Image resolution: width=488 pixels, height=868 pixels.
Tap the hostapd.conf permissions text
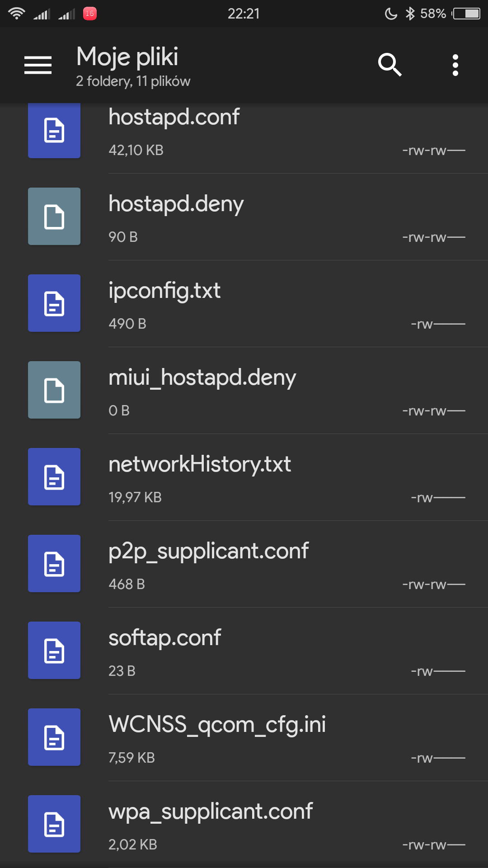(433, 151)
